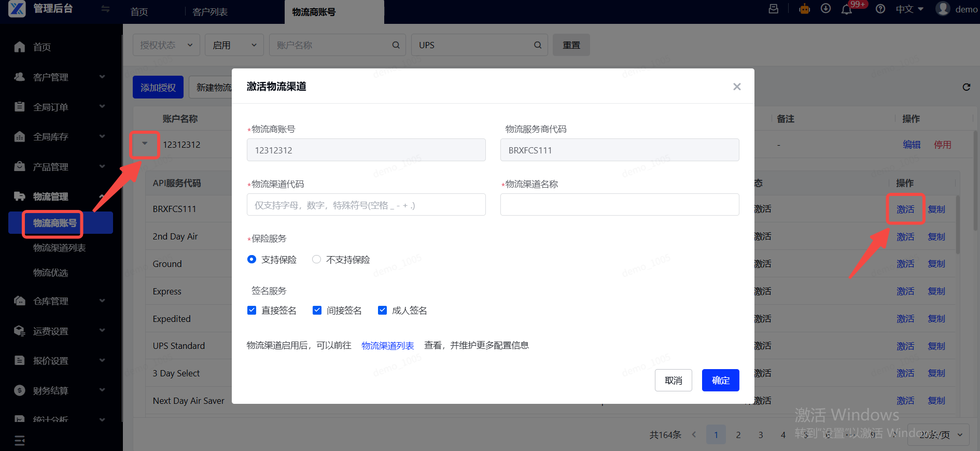Click 复制 for the 2nd Day Air row

click(936, 237)
